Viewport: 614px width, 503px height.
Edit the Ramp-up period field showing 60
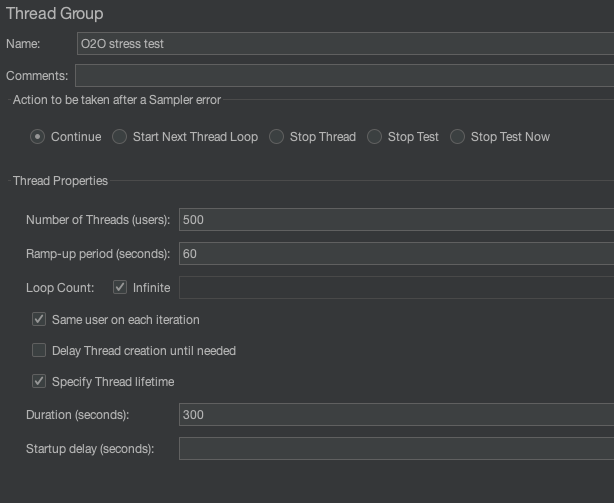click(396, 254)
